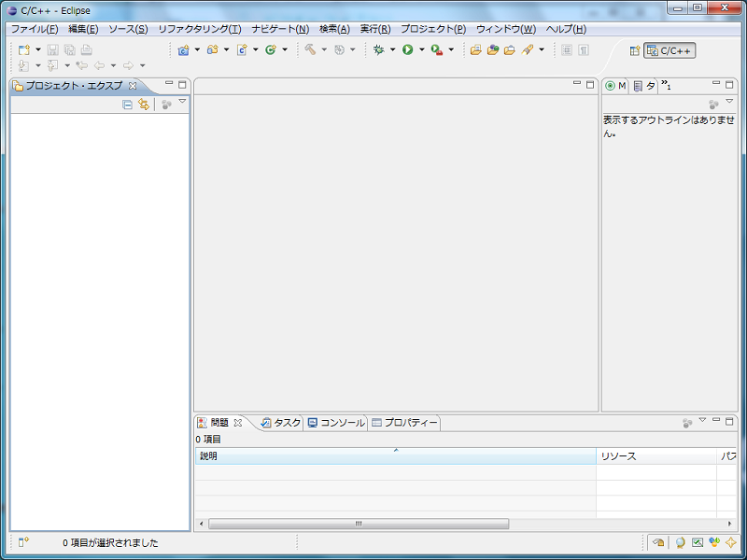The width and height of the screenshot is (747, 560).
Task: Click the New C/C++ Project icon
Action: (184, 49)
